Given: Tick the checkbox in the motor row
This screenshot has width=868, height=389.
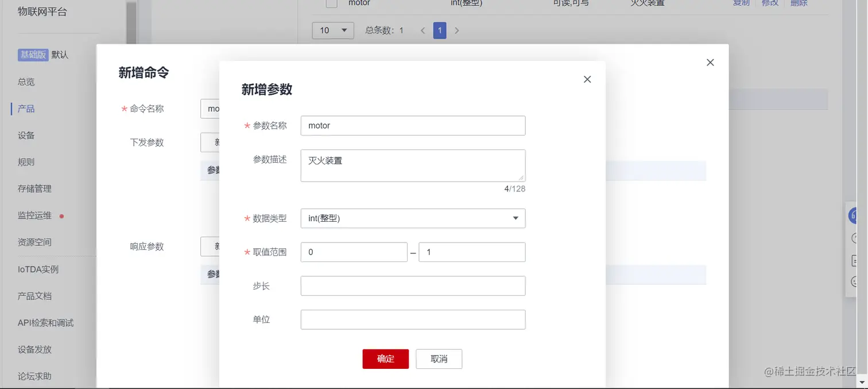Looking at the screenshot, I should click(x=331, y=3).
